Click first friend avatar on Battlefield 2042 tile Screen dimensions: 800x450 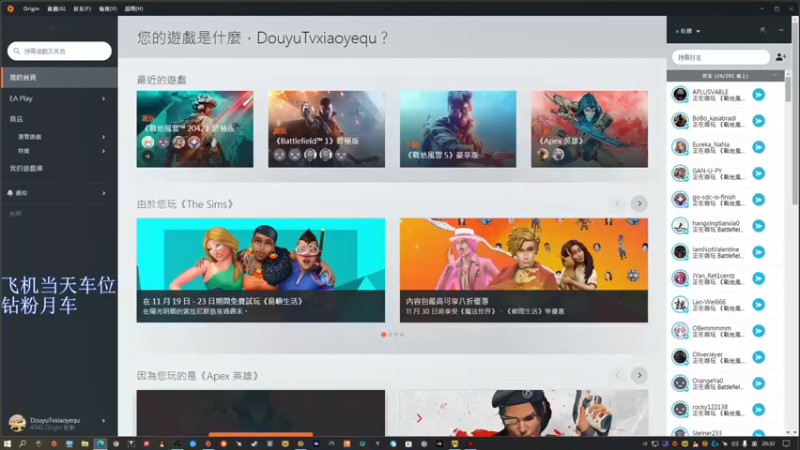[148, 142]
